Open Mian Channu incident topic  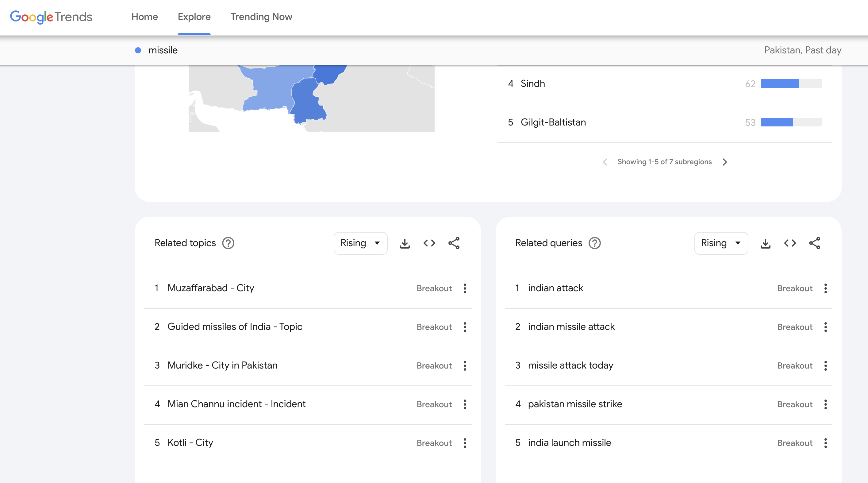point(236,404)
